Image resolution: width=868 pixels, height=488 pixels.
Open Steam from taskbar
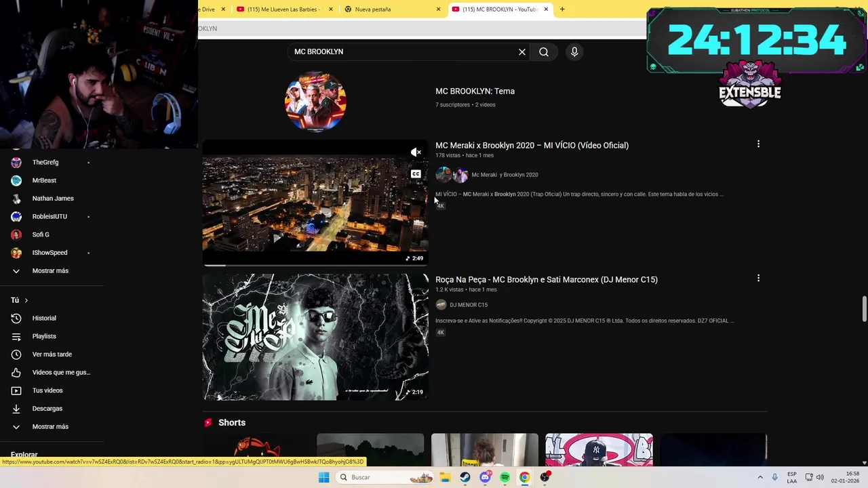[x=465, y=477]
